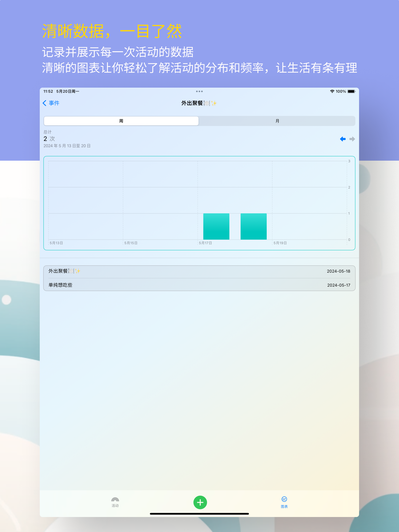The width and height of the screenshot is (399, 532).
Task: Tap the 11:52 status bar clock
Action: pyautogui.click(x=48, y=91)
